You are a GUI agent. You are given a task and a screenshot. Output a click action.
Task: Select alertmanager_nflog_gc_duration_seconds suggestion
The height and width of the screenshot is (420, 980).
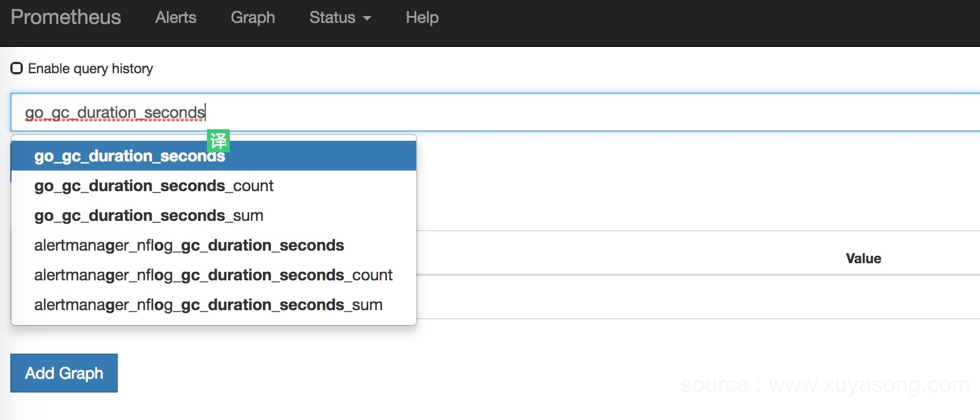[x=189, y=245]
